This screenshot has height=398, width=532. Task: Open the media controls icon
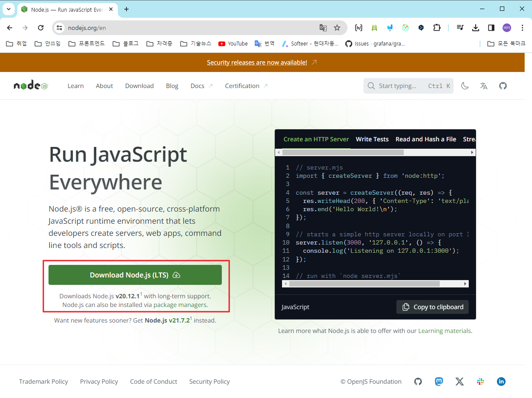460,28
